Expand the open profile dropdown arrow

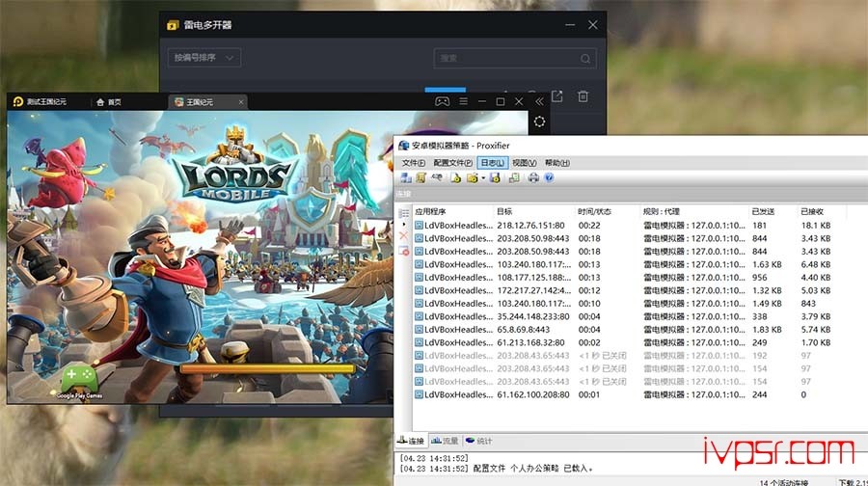tap(483, 178)
